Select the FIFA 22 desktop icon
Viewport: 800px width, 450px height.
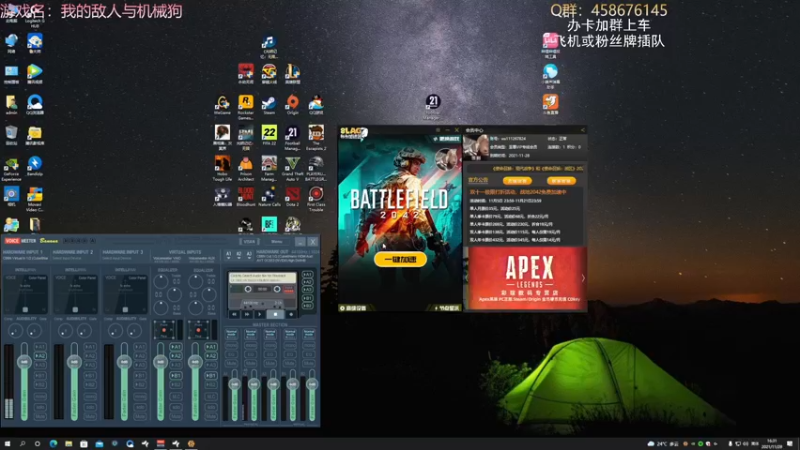269,135
